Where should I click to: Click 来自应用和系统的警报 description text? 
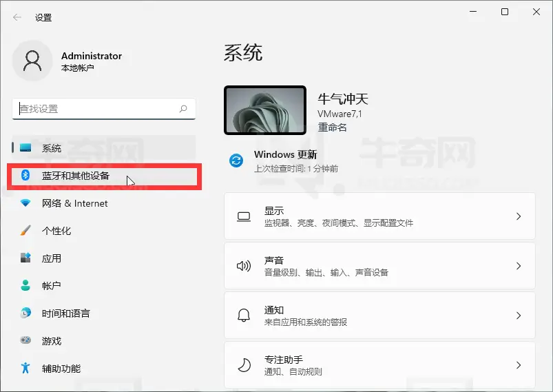[x=306, y=322]
